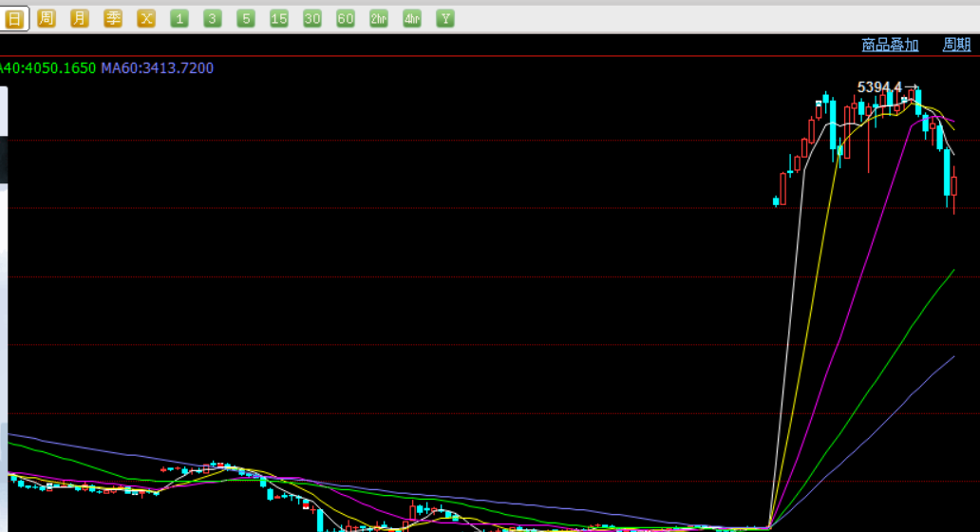Set chart to 15-minute interval
This screenshot has width=980, height=532.
[279, 19]
